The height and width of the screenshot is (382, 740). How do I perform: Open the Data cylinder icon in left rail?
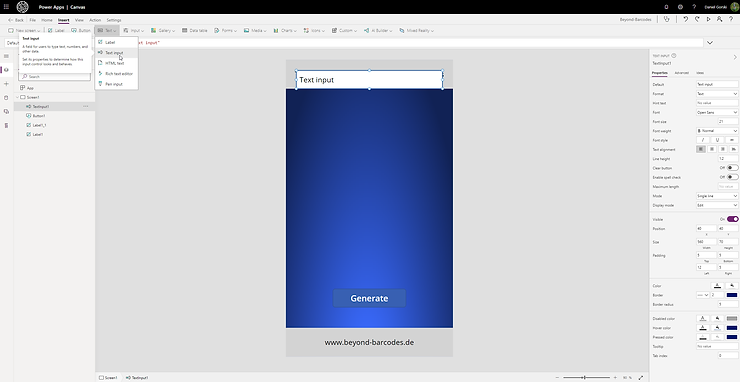click(6, 98)
